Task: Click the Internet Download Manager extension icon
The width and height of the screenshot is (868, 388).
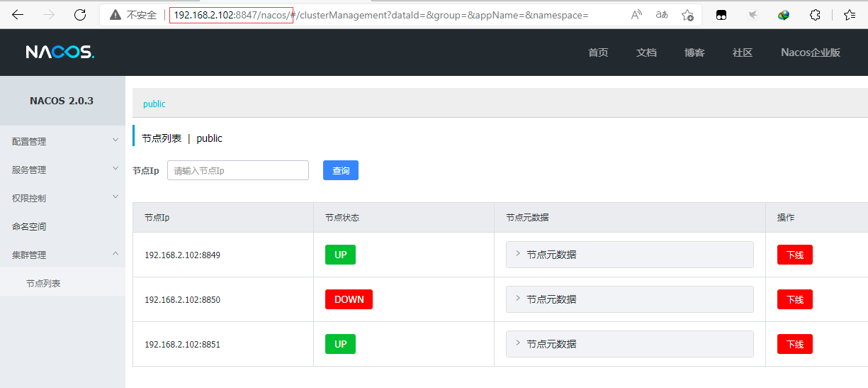Action: tap(783, 15)
